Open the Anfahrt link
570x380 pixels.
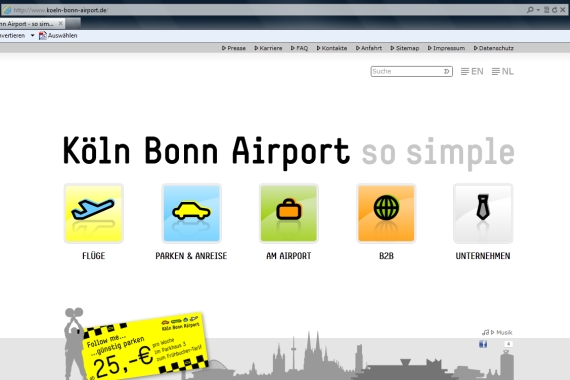coord(369,48)
